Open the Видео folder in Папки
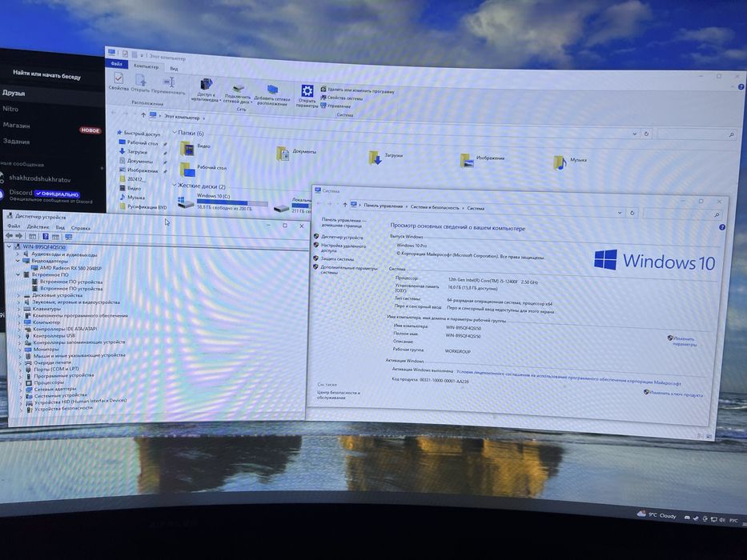The height and width of the screenshot is (560, 747). (x=187, y=149)
